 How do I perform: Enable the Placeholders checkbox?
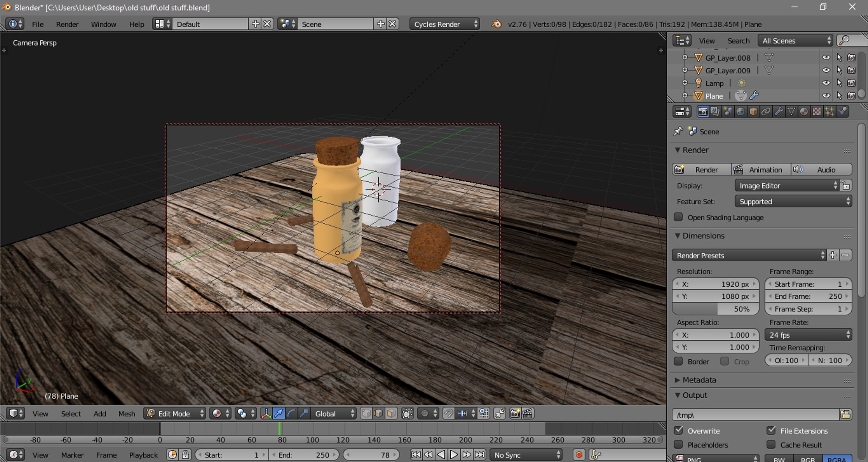(678, 444)
